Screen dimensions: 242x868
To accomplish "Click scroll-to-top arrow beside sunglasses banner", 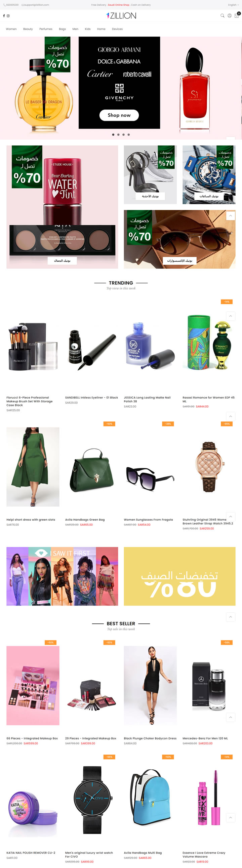I will tap(231, 216).
